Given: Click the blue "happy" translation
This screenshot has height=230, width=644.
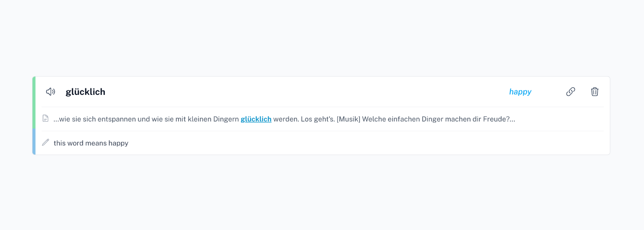Looking at the screenshot, I should [520, 92].
